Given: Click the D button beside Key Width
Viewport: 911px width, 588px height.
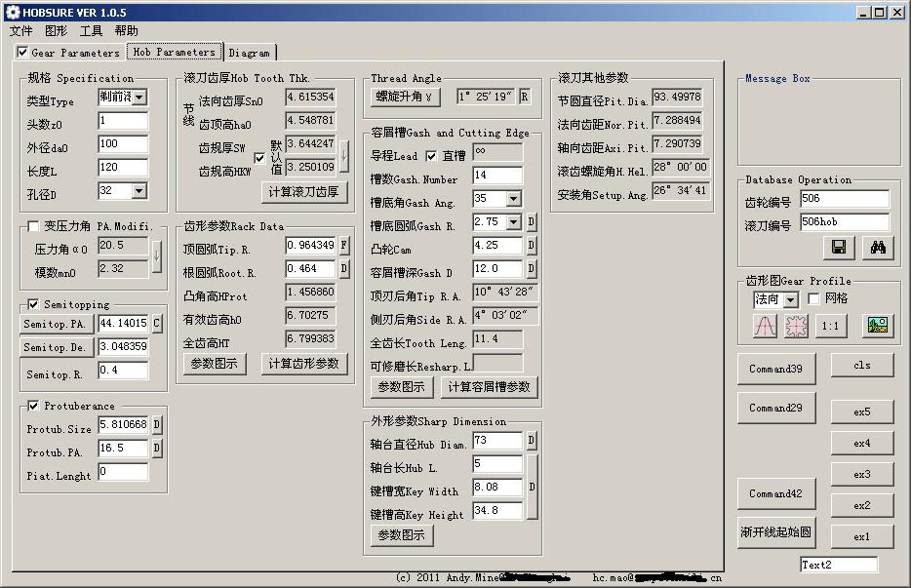Looking at the screenshot, I should (x=532, y=487).
